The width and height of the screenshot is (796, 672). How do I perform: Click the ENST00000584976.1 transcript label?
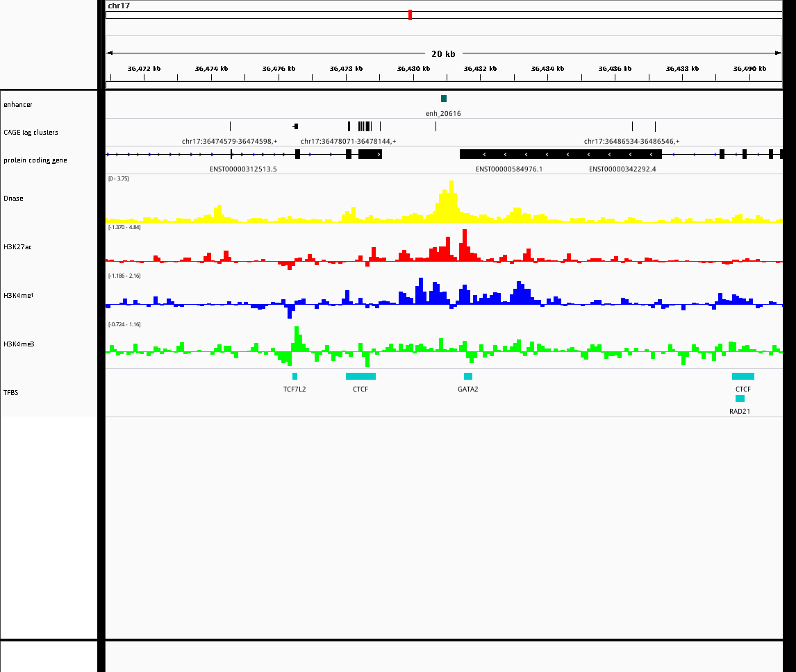508,169
